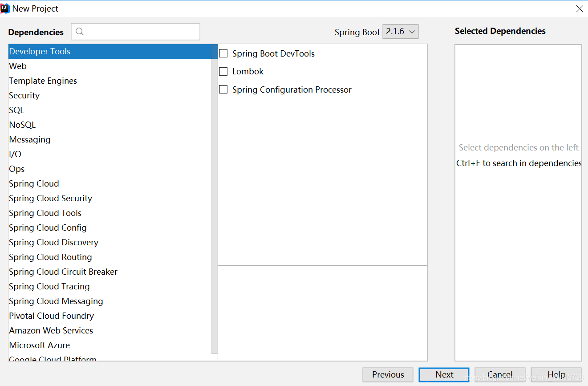588x386 pixels.
Task: Click the category list scrollbar
Action: point(215,198)
